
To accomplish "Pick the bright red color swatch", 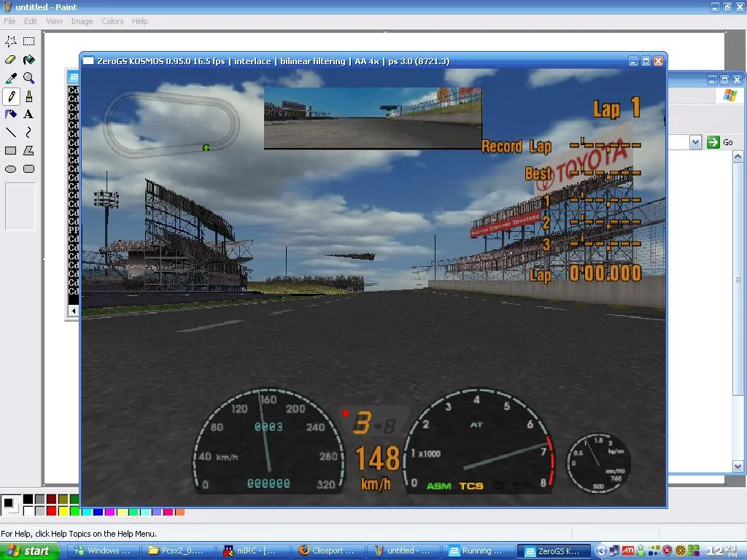I will pos(52,511).
